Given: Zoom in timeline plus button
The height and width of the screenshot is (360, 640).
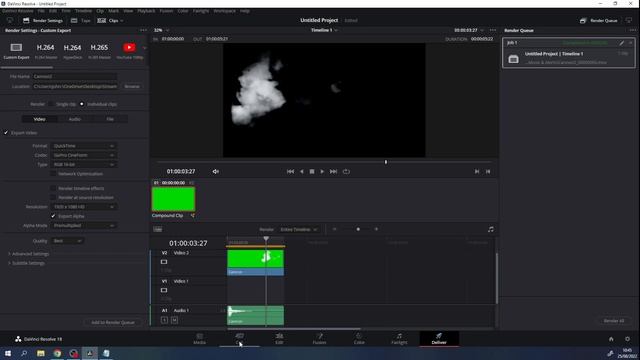Looking at the screenshot, I should (x=376, y=229).
